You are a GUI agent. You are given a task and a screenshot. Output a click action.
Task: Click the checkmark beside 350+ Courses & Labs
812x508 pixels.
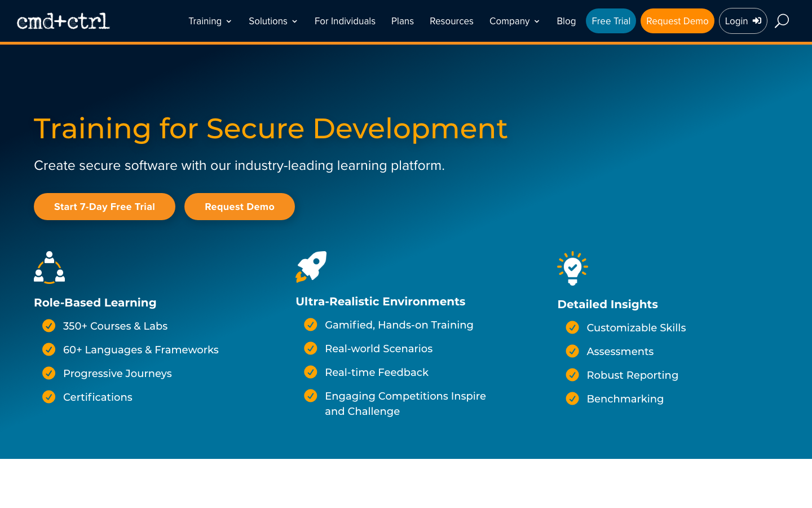point(48,326)
